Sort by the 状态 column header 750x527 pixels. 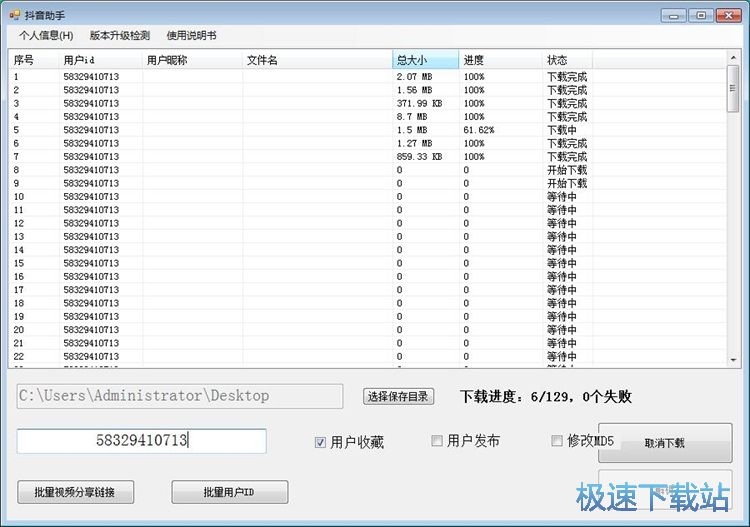point(567,60)
